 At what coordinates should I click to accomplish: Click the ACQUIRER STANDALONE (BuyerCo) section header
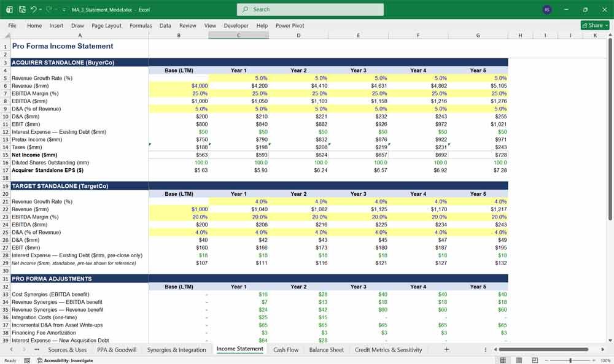[x=80, y=63]
